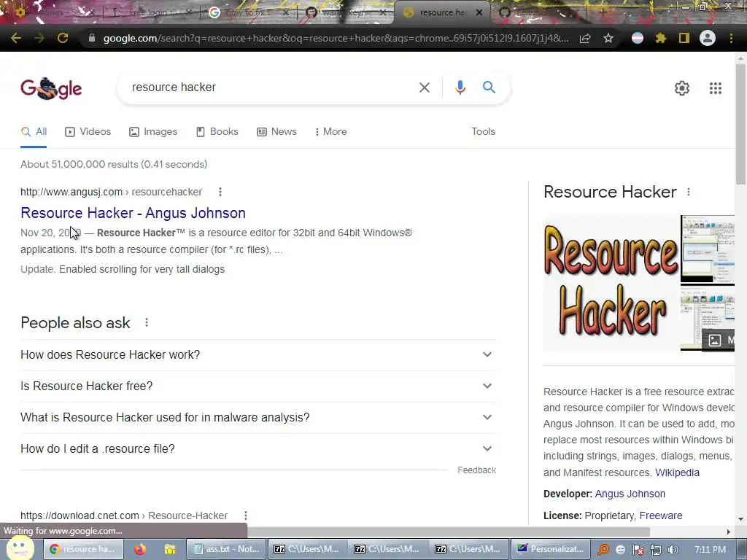Open the People also ask options dots

[147, 323]
